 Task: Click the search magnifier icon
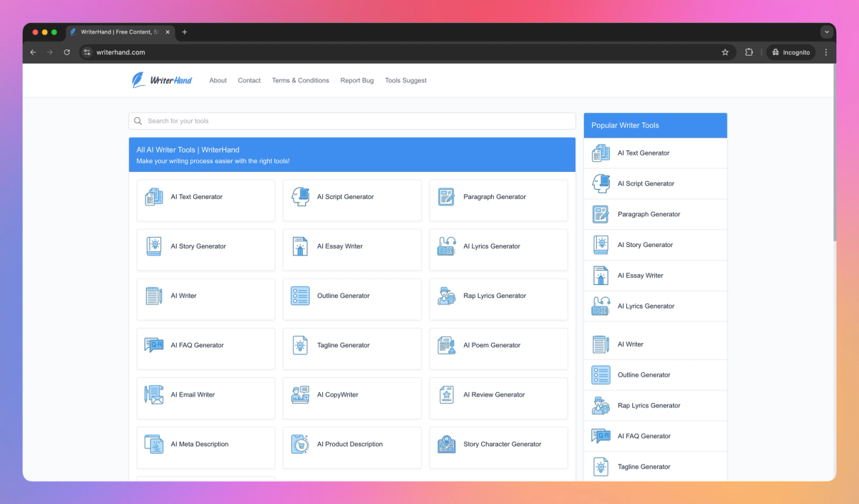pos(138,121)
